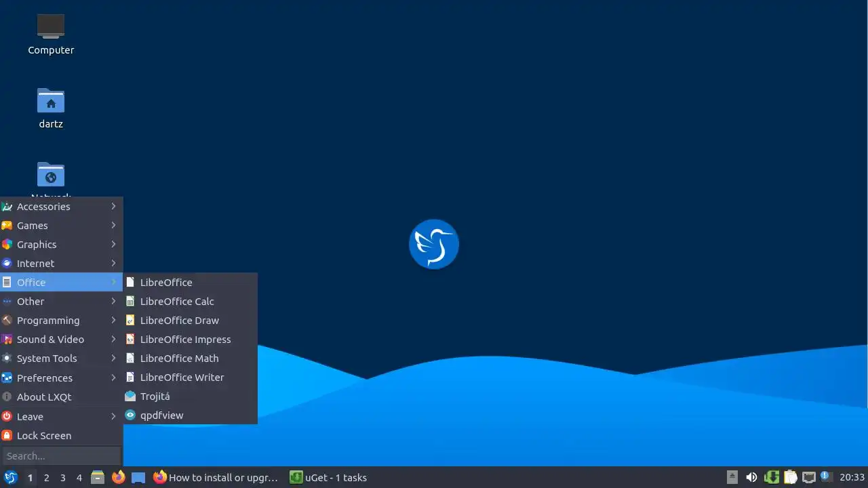Select the dartz home folder icon
868x488 pixels.
pyautogui.click(x=51, y=108)
